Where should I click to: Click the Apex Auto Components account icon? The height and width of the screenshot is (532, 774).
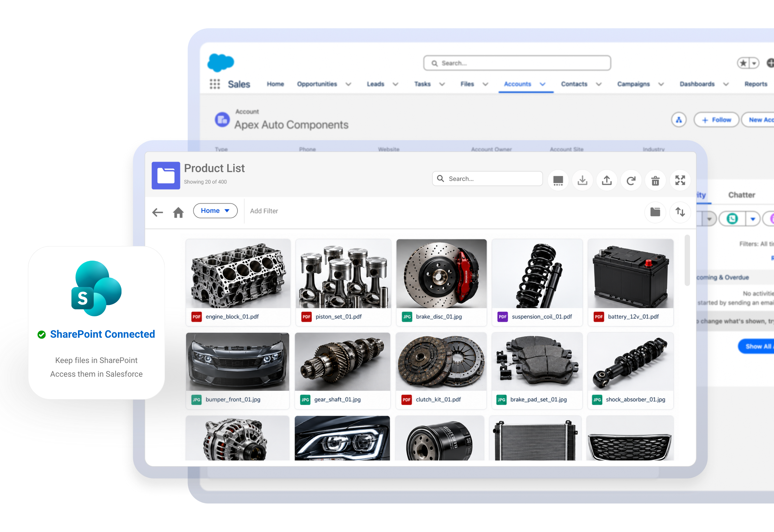222,120
